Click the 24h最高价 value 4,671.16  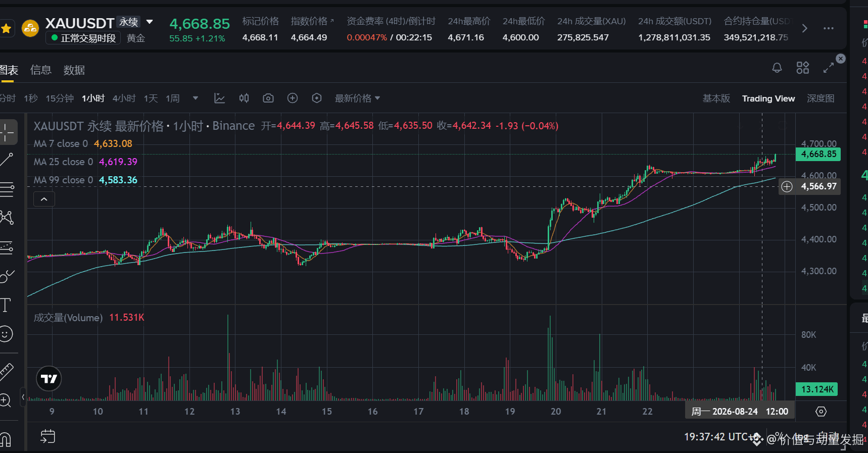pos(466,38)
